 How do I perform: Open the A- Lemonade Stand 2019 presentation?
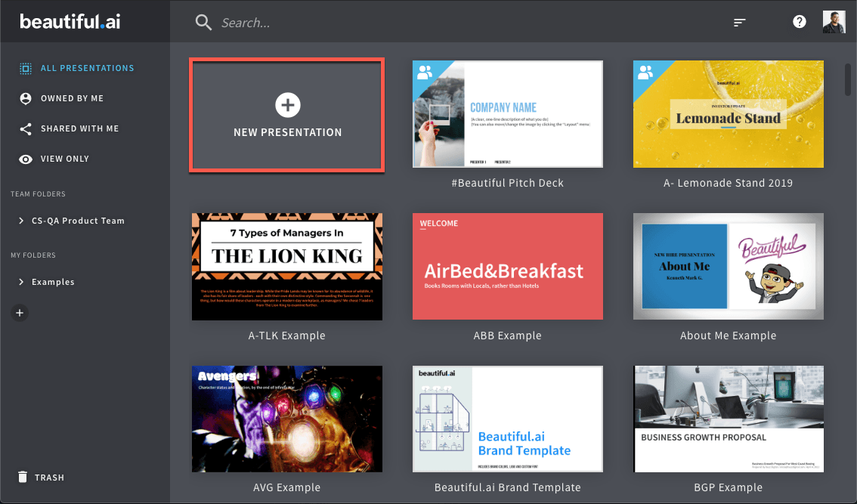pyautogui.click(x=728, y=114)
